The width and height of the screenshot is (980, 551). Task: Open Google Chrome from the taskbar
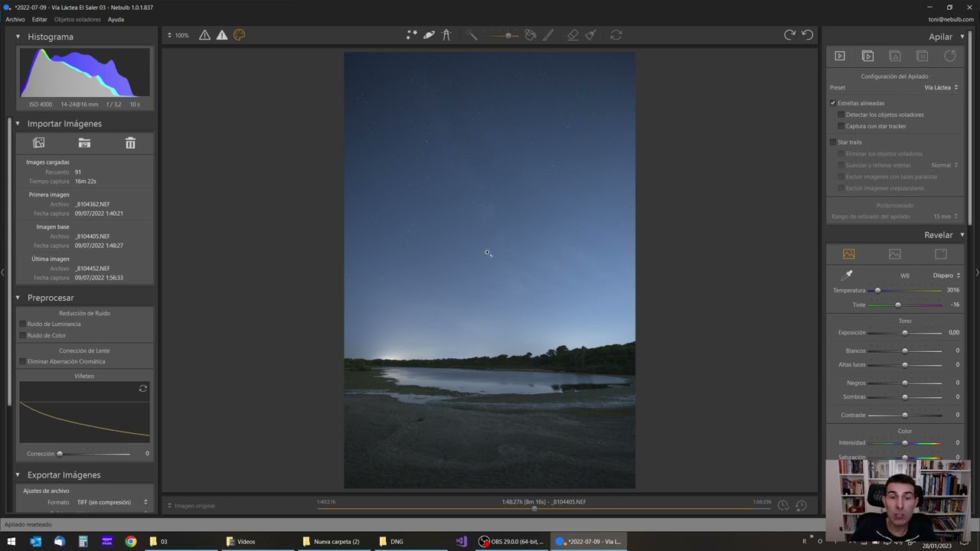click(131, 542)
